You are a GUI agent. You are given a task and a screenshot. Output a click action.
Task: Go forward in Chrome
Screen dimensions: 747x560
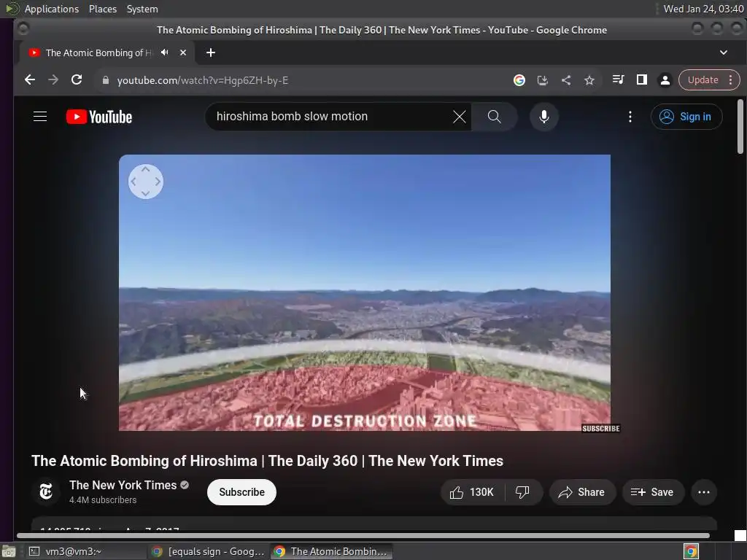(x=53, y=80)
